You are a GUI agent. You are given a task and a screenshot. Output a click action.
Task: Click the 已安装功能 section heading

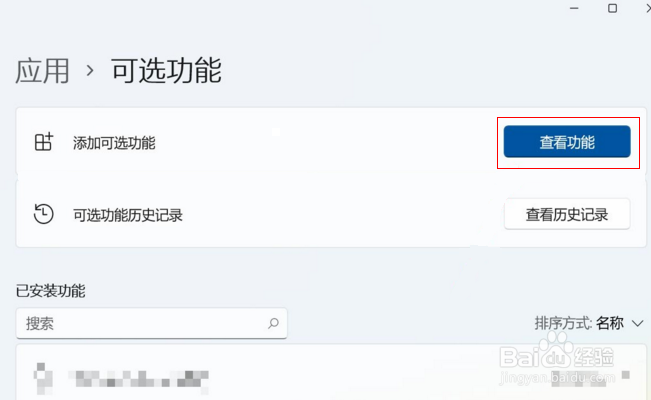(x=51, y=291)
